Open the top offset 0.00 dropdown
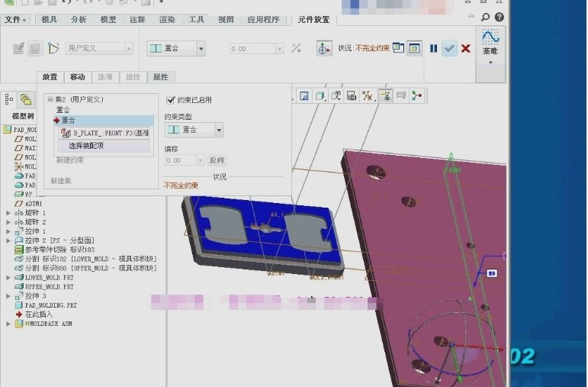This screenshot has height=387, width=588. [x=279, y=49]
